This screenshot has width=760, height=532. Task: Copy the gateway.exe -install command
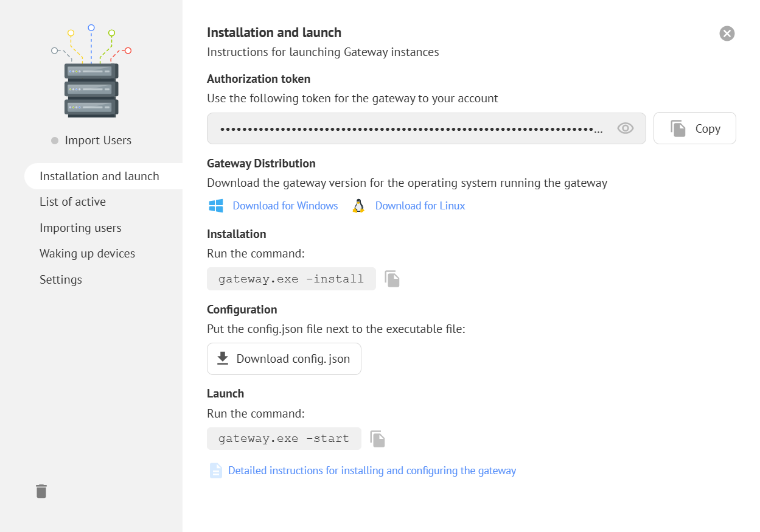pyautogui.click(x=392, y=279)
